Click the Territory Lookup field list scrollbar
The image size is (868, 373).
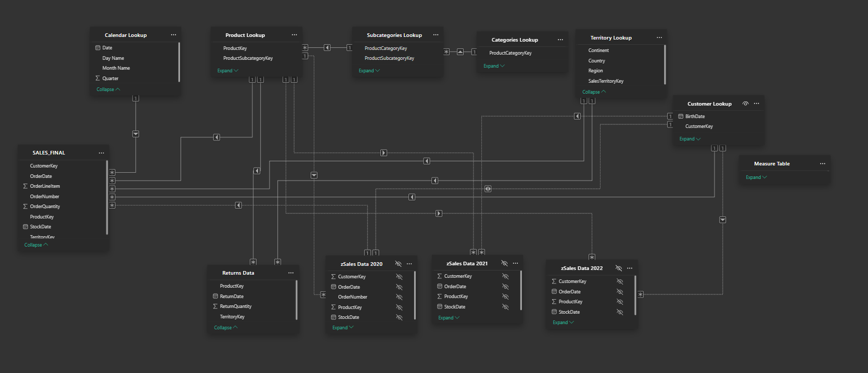(665, 65)
